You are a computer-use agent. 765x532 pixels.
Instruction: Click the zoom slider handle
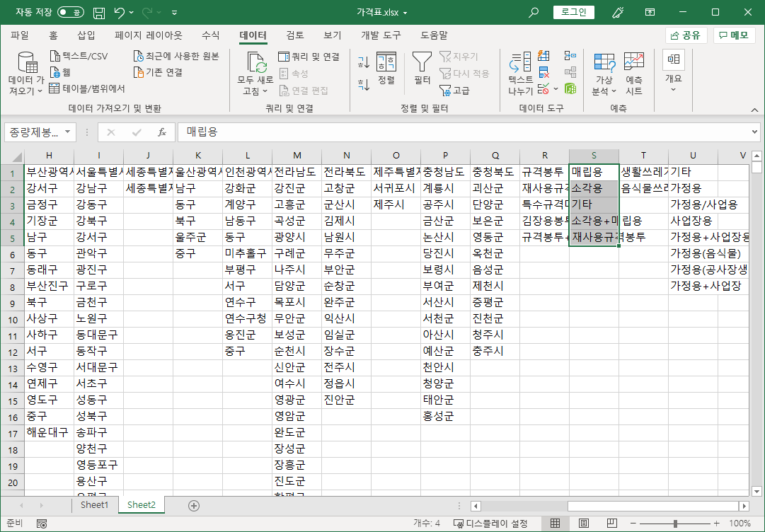pos(675,524)
